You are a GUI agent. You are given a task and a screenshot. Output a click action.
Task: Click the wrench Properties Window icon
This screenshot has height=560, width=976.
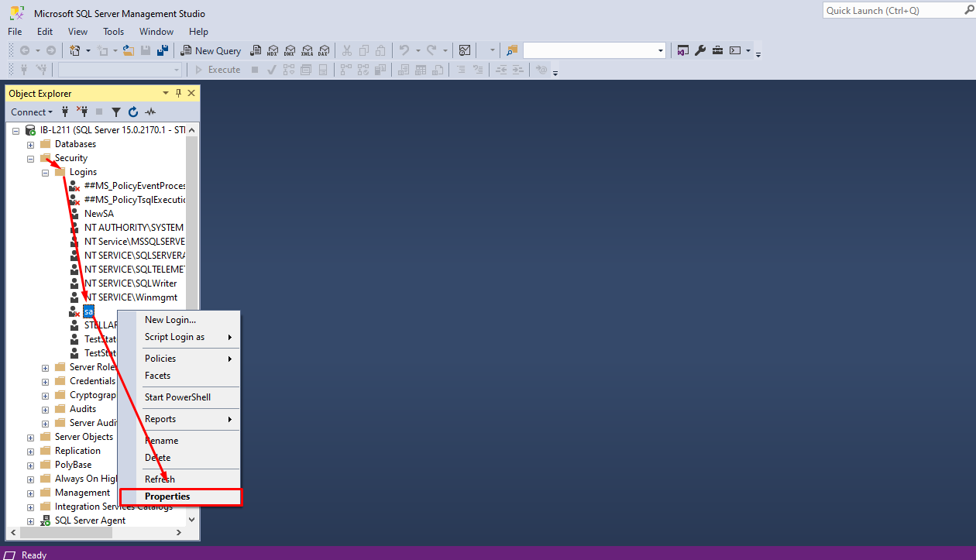tap(700, 50)
